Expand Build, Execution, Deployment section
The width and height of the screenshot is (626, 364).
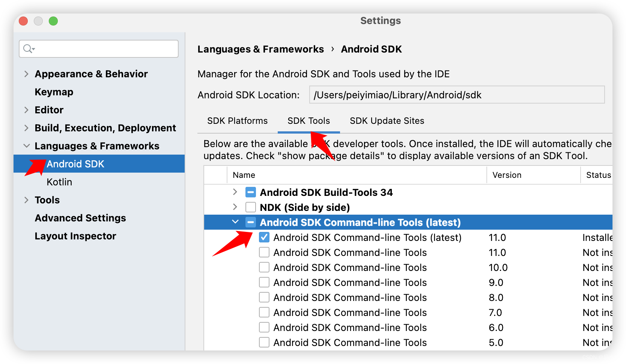point(26,128)
